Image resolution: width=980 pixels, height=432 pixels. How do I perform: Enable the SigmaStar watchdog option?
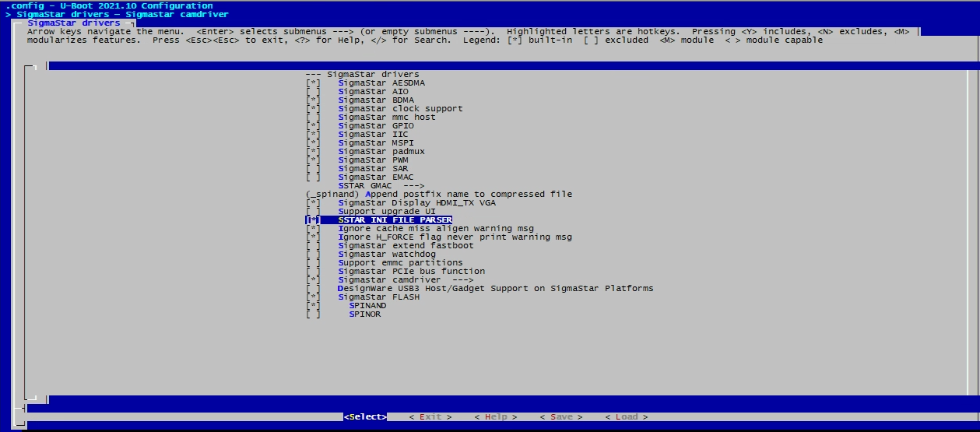coord(313,255)
